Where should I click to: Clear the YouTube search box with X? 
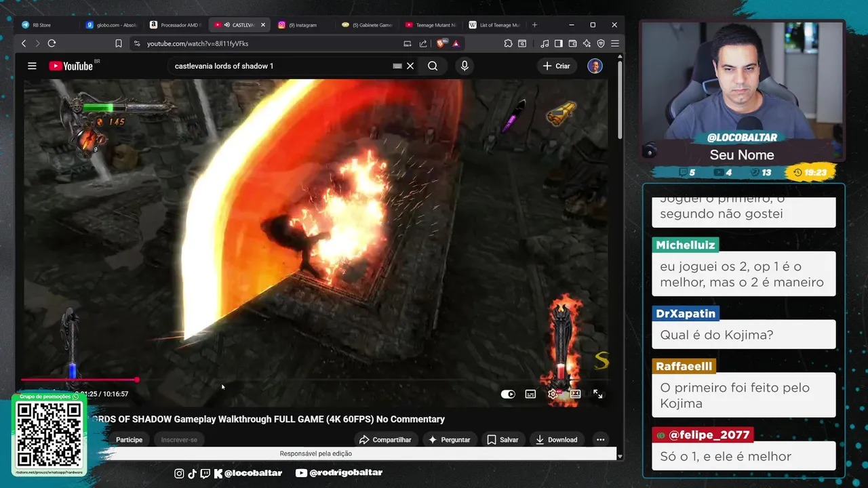coord(410,66)
